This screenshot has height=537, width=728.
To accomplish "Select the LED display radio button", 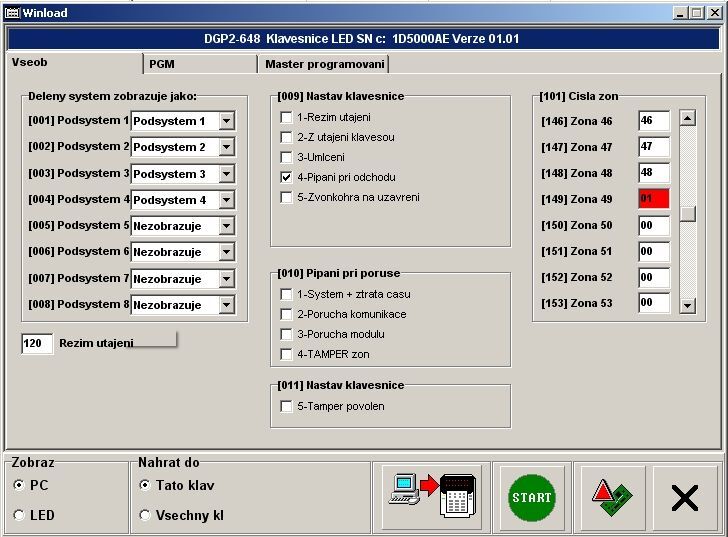I will [x=19, y=515].
